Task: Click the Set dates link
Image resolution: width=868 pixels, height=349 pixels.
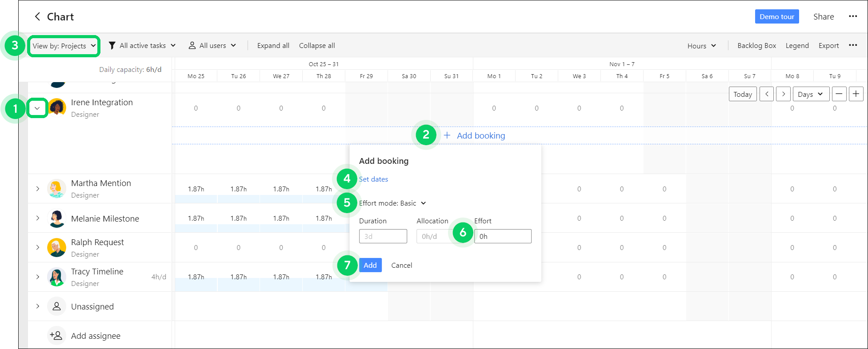Action: (373, 179)
